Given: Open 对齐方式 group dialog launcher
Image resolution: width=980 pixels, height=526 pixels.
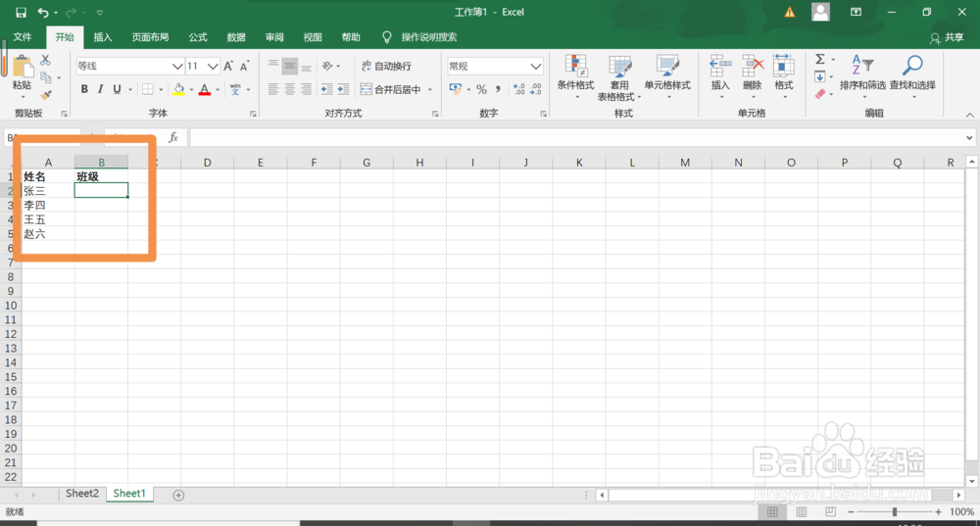Looking at the screenshot, I should pyautogui.click(x=436, y=114).
